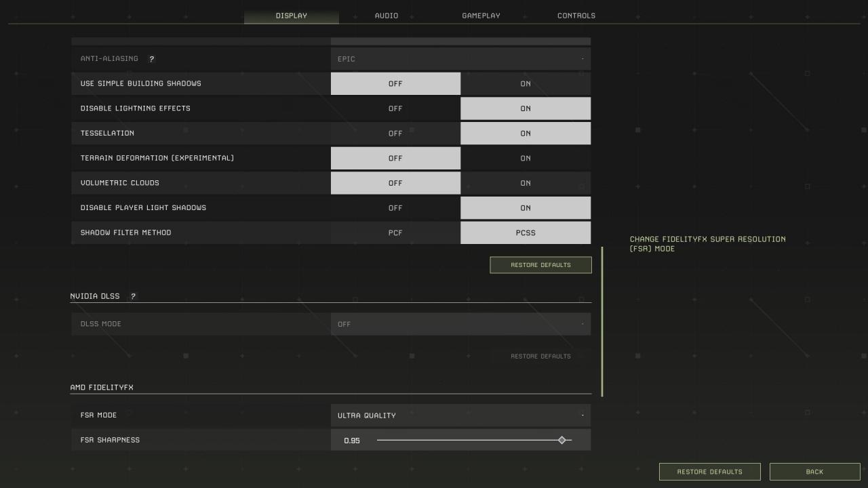Screen dimensions: 868x488
Task: Switch Tessellation to Off
Action: (395, 134)
